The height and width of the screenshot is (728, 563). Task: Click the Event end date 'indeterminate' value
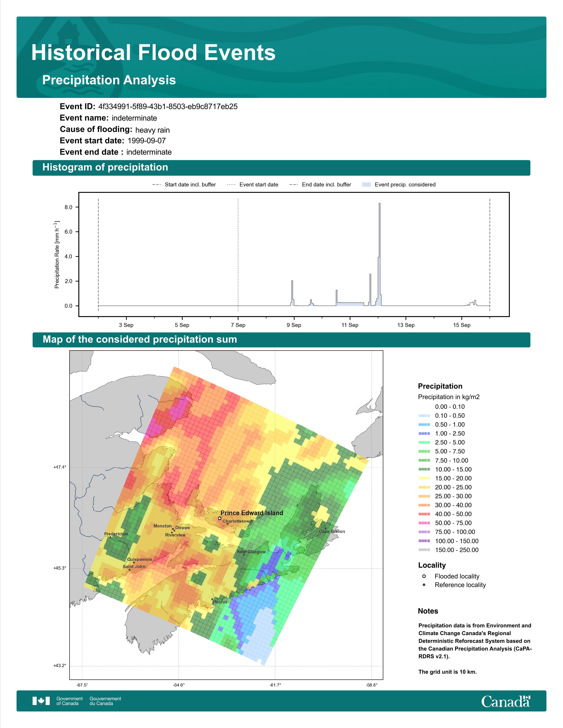[149, 152]
